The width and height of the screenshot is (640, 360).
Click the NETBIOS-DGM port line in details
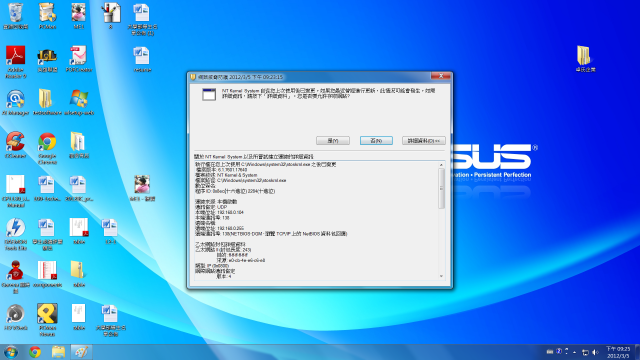click(271, 234)
